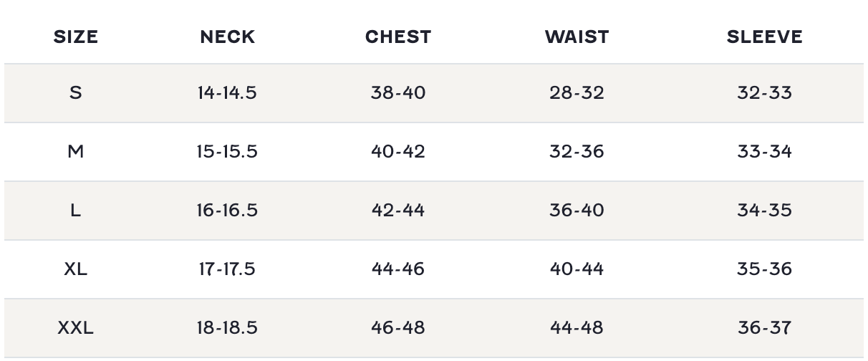This screenshot has height=361, width=868.
Task: Click sleeve measurement 34-35
Action: (x=764, y=211)
